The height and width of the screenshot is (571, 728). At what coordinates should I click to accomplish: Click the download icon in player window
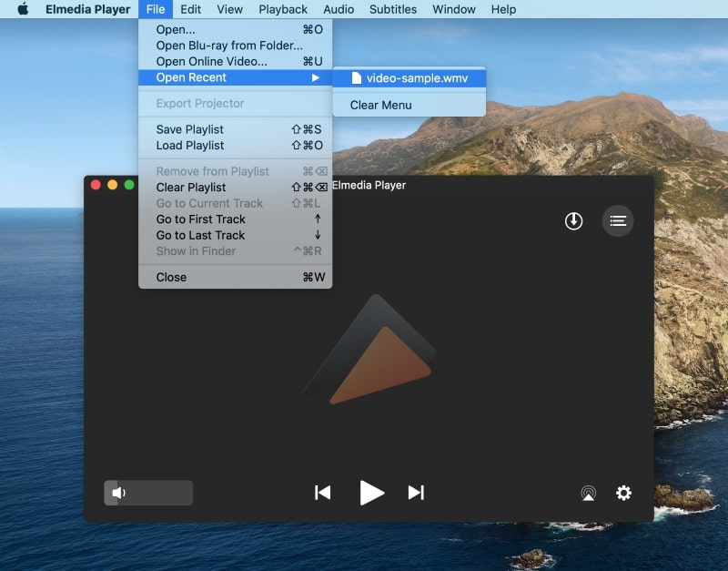pos(573,220)
